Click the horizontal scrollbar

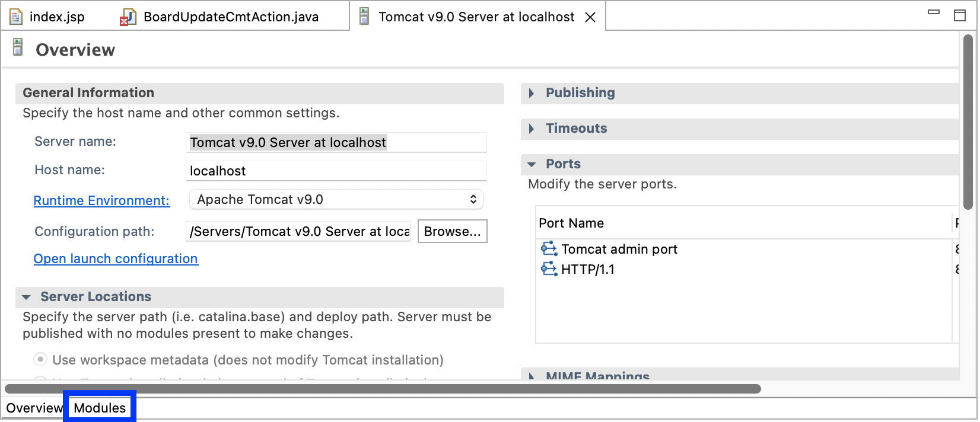click(383, 389)
